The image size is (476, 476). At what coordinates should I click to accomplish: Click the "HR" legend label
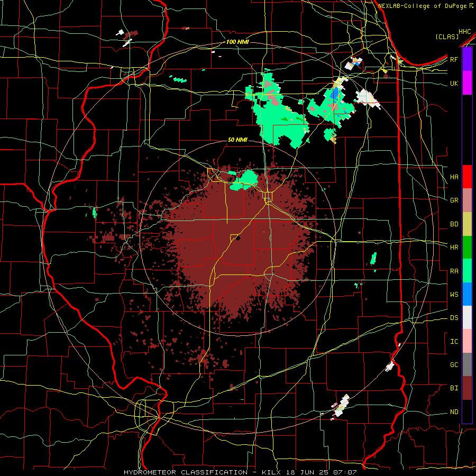click(x=454, y=248)
